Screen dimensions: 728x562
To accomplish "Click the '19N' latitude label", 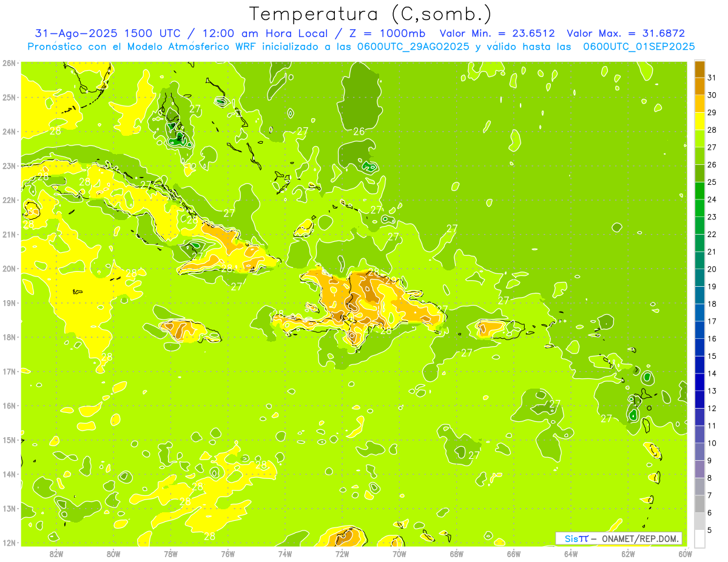I will pyautogui.click(x=9, y=303).
